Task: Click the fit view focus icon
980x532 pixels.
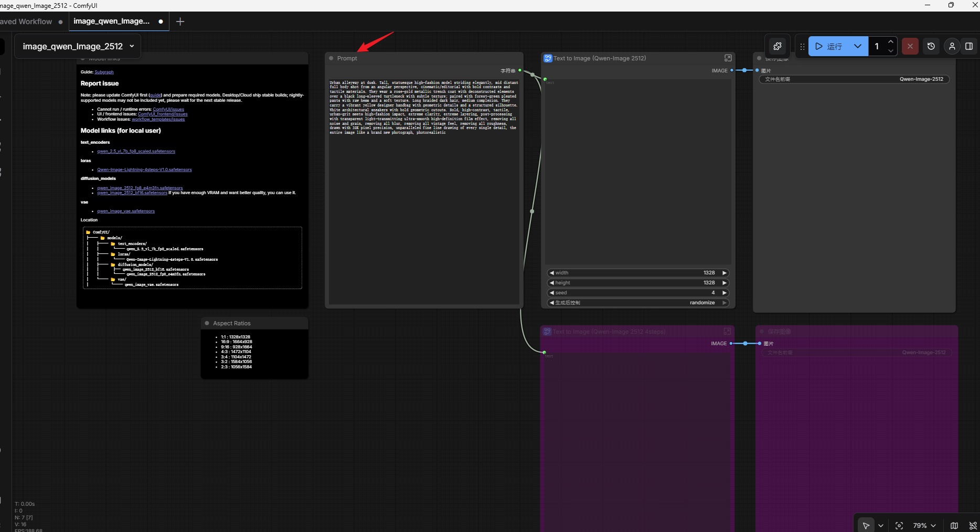Action: pos(899,525)
